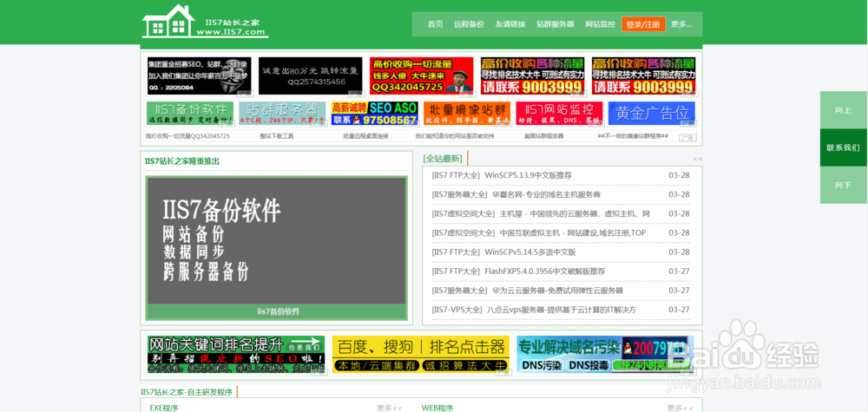Open 主机屋 - 中国领先的云服务器 article
The height and width of the screenshot is (412, 868).
pyautogui.click(x=575, y=213)
